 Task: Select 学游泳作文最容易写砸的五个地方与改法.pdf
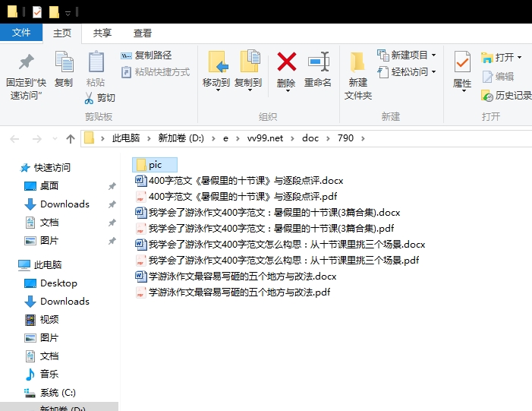[233, 292]
